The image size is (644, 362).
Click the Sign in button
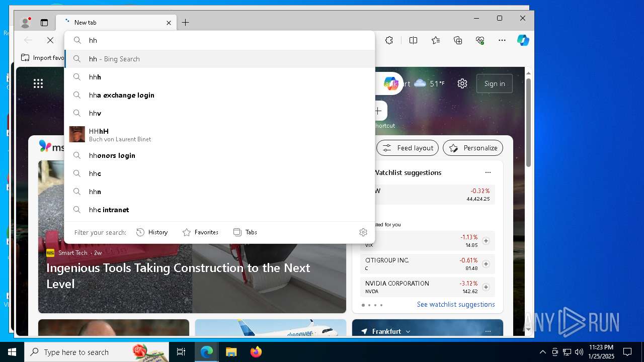point(495,83)
